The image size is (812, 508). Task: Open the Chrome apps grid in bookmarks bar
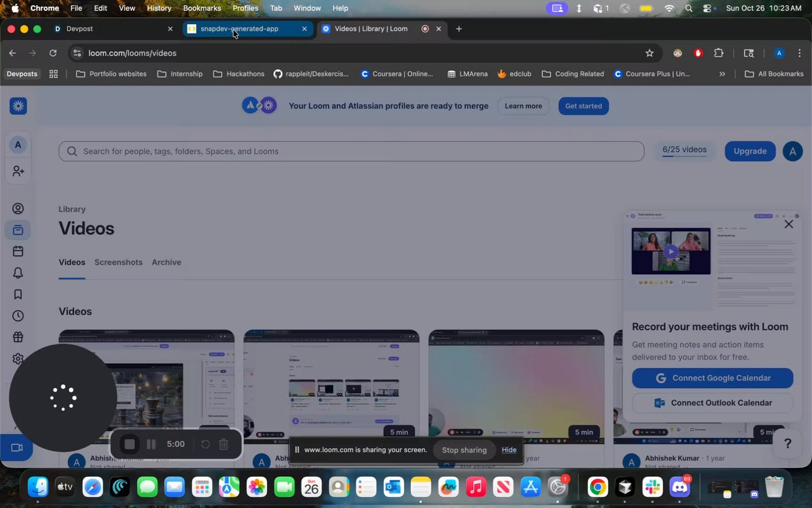53,74
